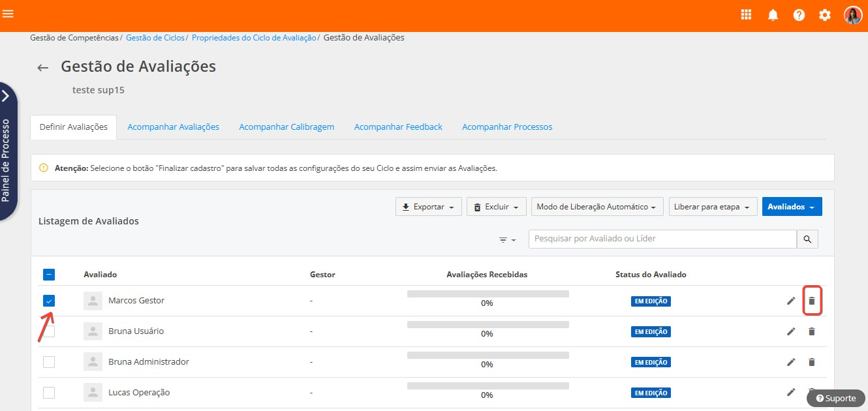Focus the Pesquisar por Avaliado ou Líder field
The height and width of the screenshot is (411, 868).
[x=662, y=239]
